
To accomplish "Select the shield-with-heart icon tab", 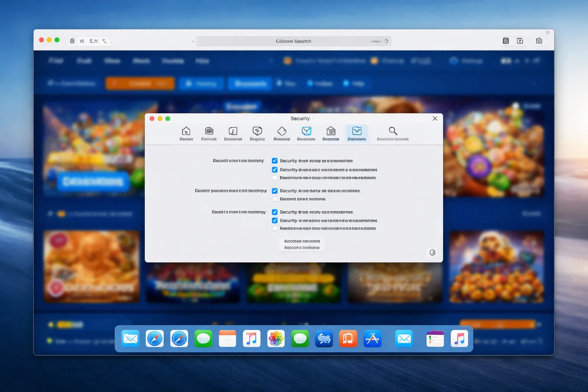I will tap(257, 134).
